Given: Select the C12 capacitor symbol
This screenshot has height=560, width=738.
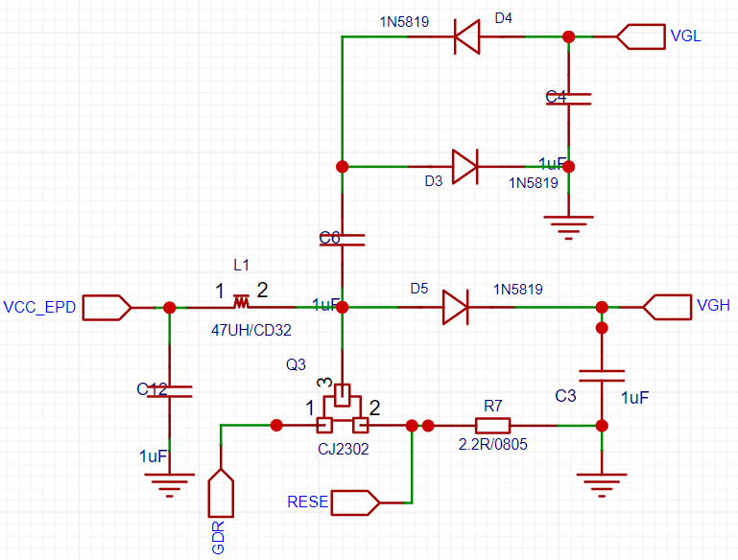Looking at the screenshot, I should [170, 391].
